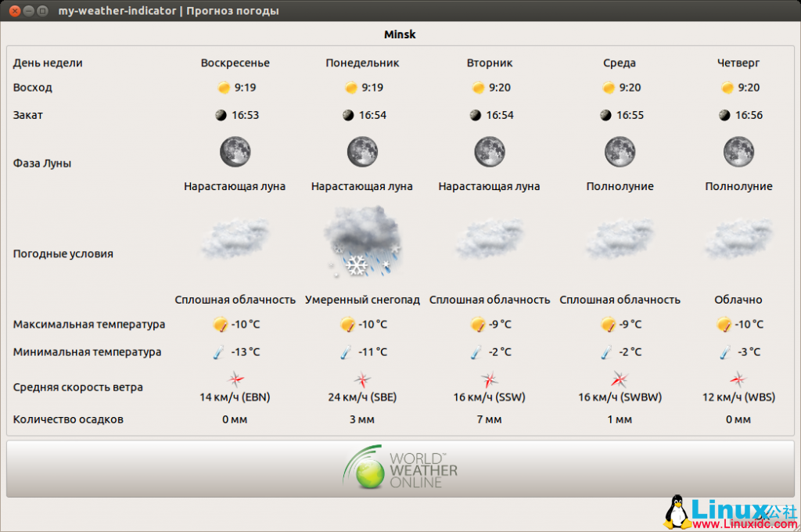This screenshot has width=801, height=532.
Task: Select the Нарастающая луна label under Вторник
Action: click(490, 186)
